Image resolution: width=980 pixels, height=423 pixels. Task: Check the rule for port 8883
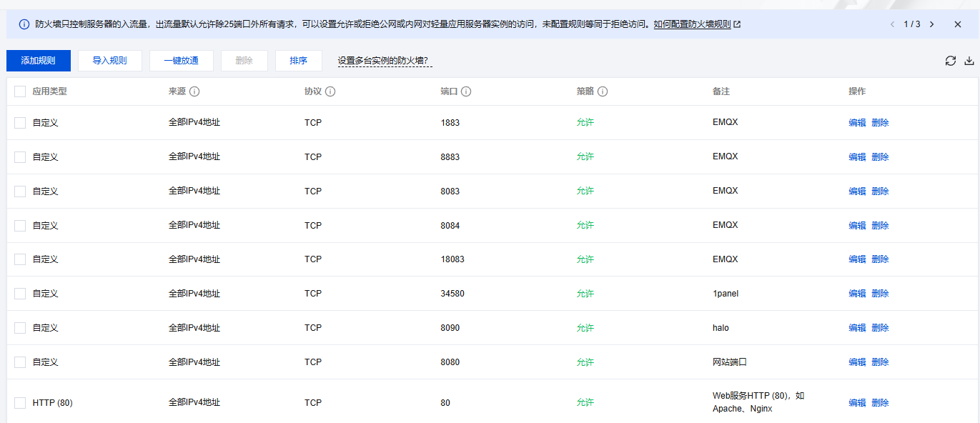(20, 157)
